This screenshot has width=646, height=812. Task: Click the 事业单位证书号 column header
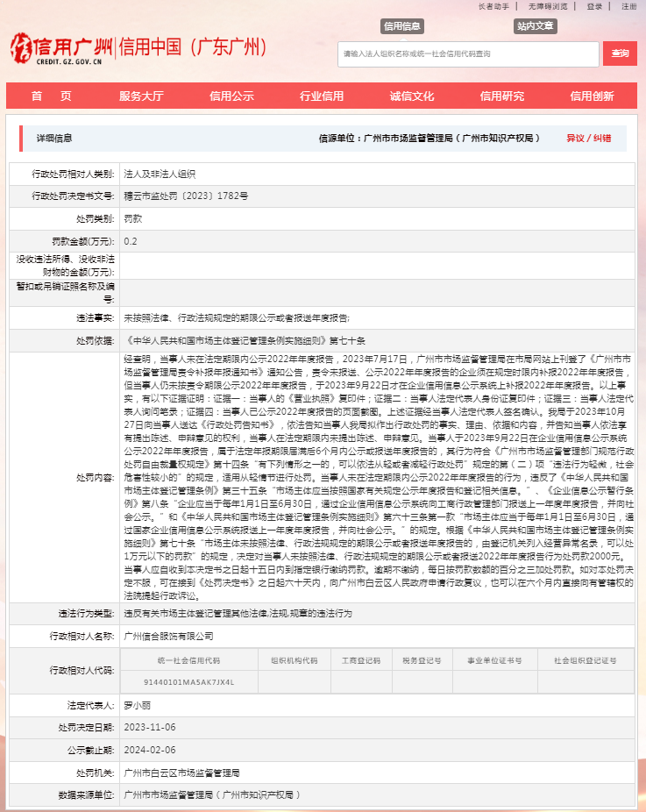[494, 660]
